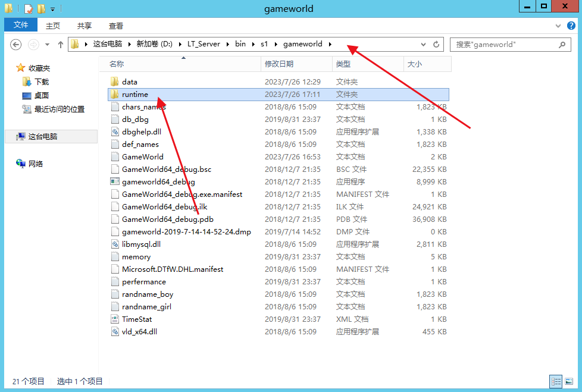Open the address bar history dropdown
This screenshot has width=582, height=392.
tap(423, 45)
